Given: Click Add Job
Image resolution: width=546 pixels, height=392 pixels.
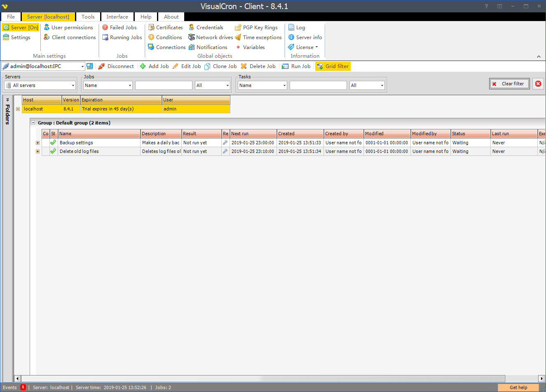Looking at the screenshot, I should 155,66.
